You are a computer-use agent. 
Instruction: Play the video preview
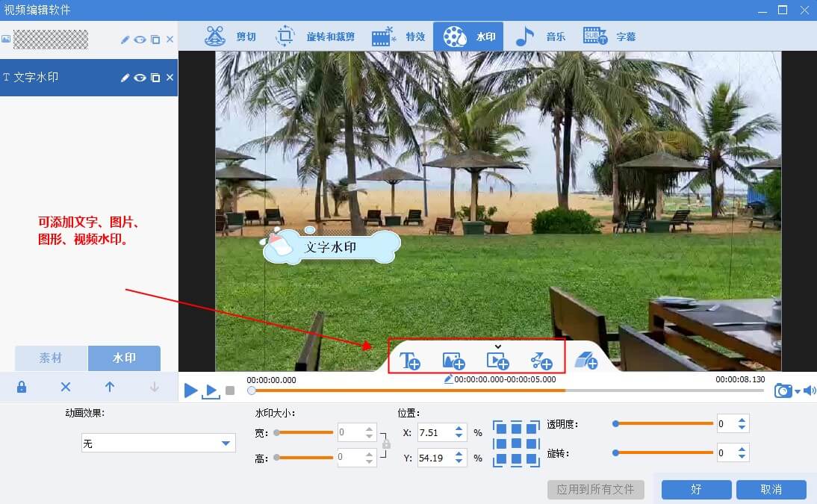(x=190, y=391)
